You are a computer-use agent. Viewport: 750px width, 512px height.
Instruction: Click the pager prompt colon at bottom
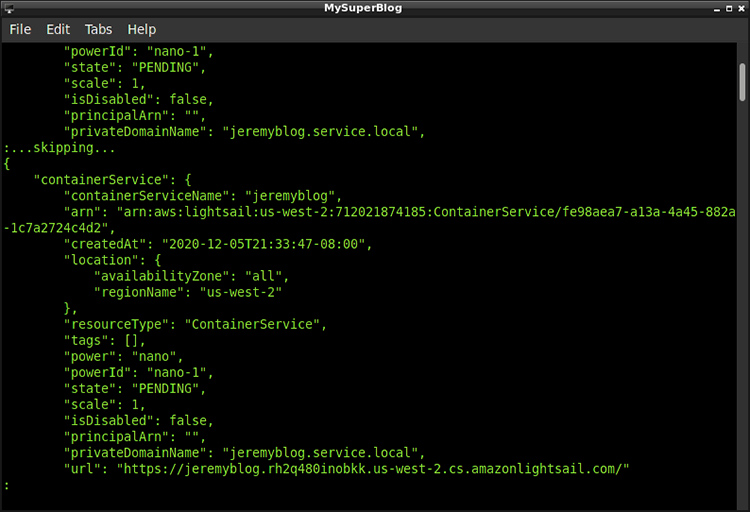click(7, 485)
